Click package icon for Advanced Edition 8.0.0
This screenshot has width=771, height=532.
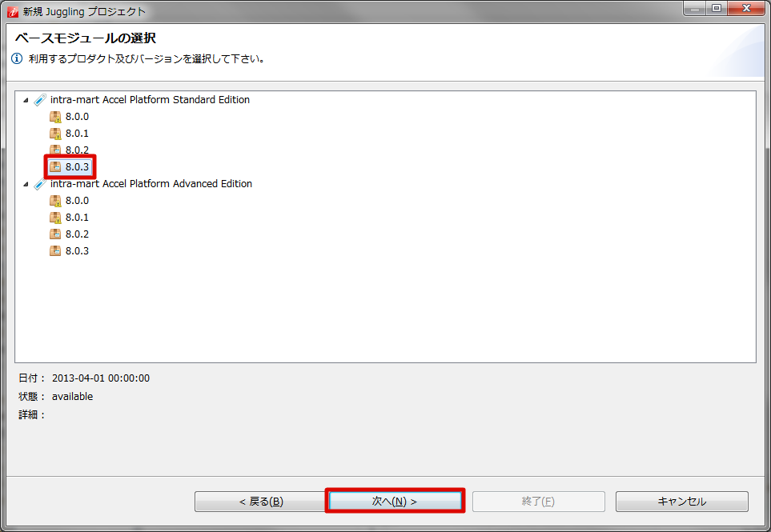tap(55, 201)
